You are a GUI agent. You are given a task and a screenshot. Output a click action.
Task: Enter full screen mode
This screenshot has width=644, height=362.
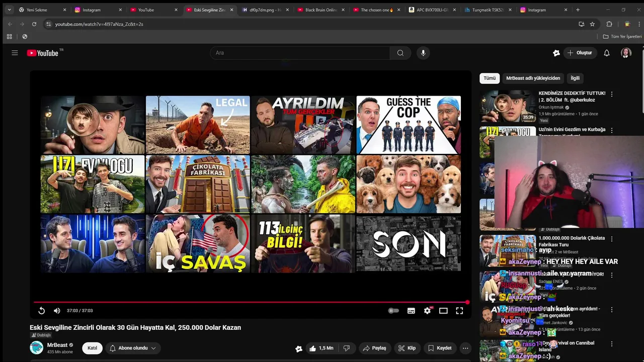click(x=459, y=311)
